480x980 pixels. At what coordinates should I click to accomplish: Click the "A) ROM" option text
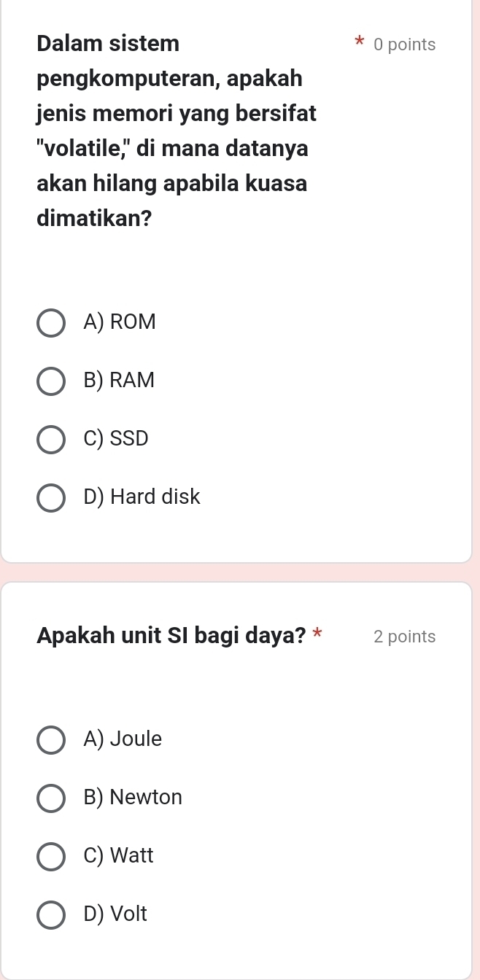[x=120, y=322]
